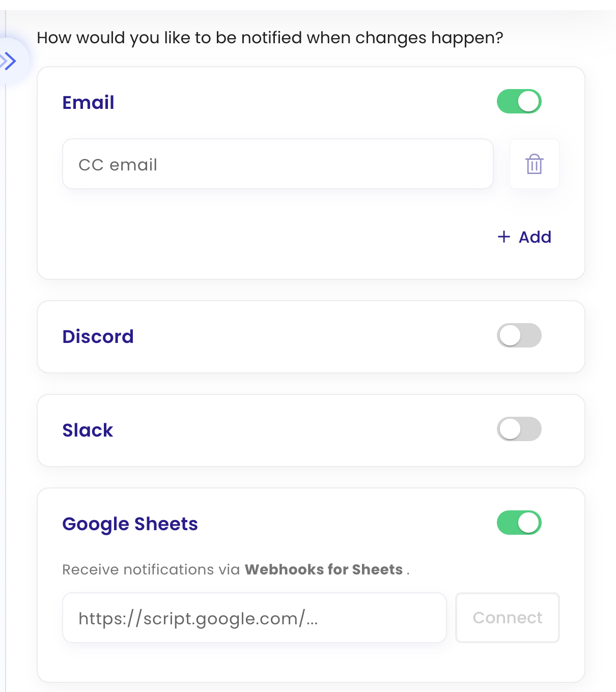
Task: Enable Slack notifications
Action: click(x=519, y=429)
